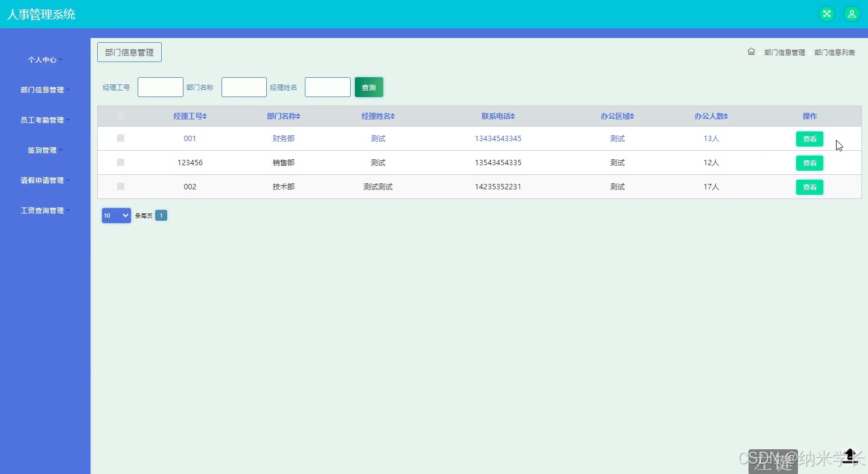Open 部门信息列表 breadcrumb link
Viewport: 868px width, 474px height.
(x=835, y=52)
